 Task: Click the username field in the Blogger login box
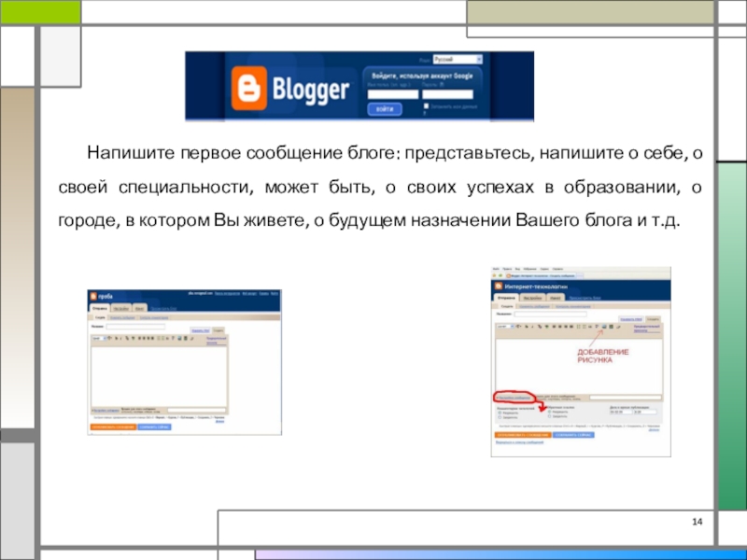point(393,94)
